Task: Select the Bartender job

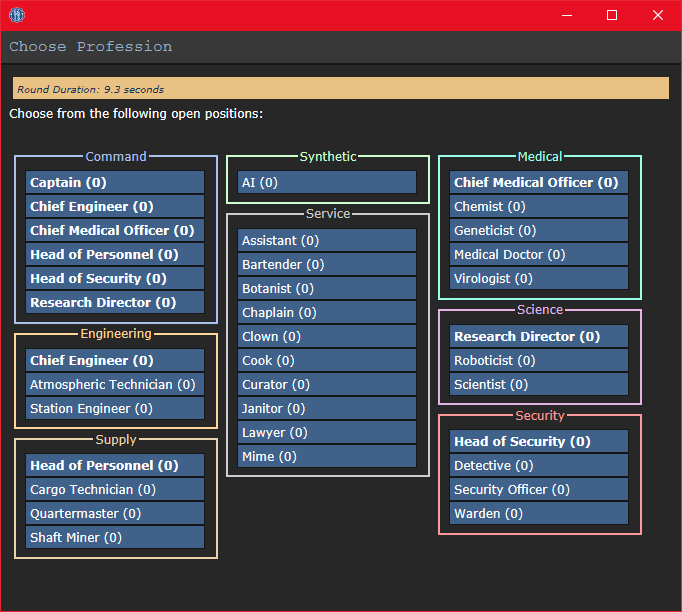Action: click(327, 264)
